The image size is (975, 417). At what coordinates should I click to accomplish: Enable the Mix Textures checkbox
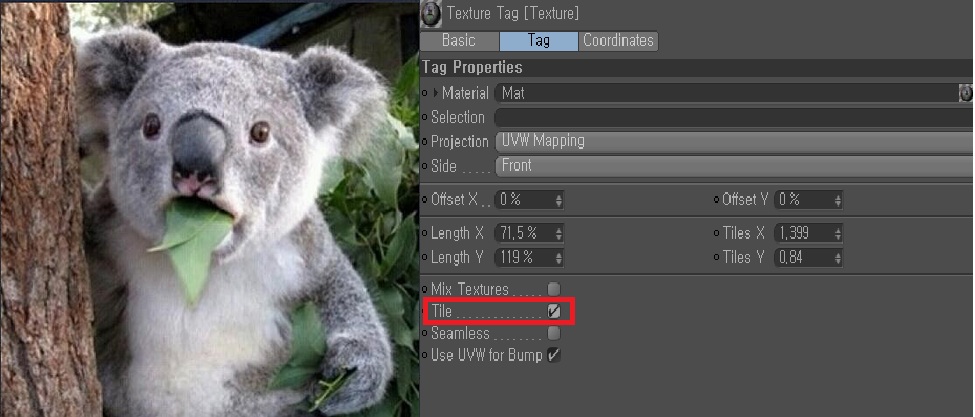tap(553, 289)
